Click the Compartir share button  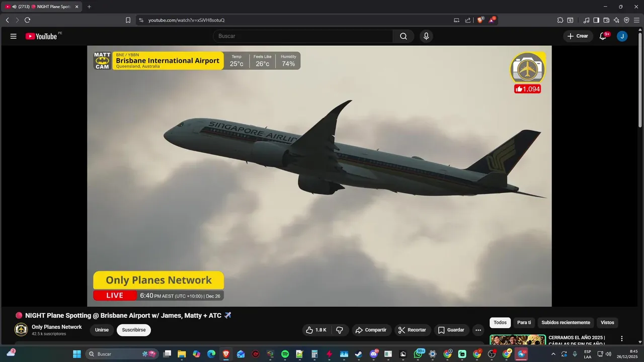[x=371, y=330]
